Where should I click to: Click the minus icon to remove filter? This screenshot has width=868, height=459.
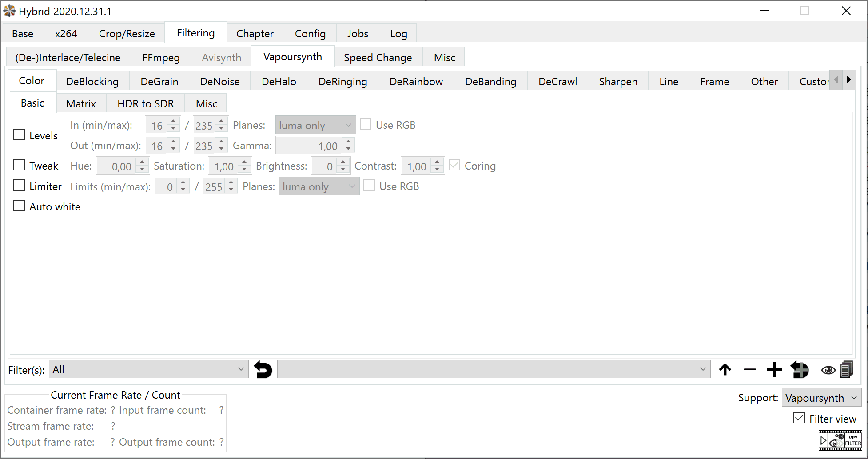pos(749,370)
